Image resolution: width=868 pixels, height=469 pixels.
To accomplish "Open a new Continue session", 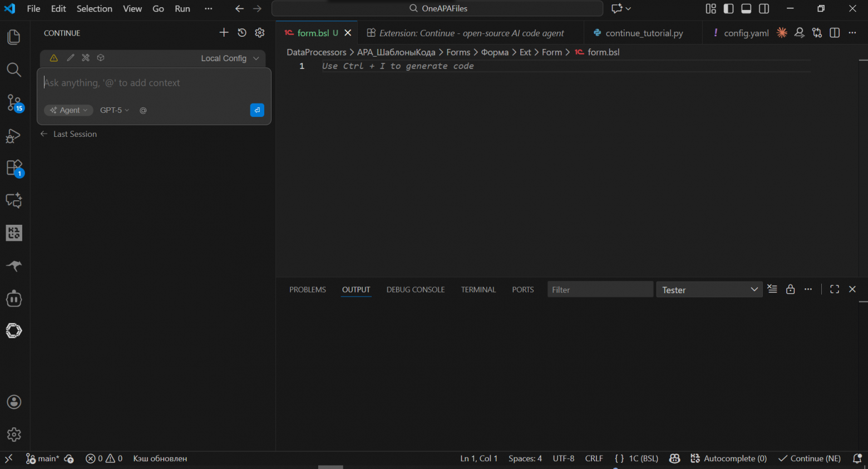I will [223, 32].
